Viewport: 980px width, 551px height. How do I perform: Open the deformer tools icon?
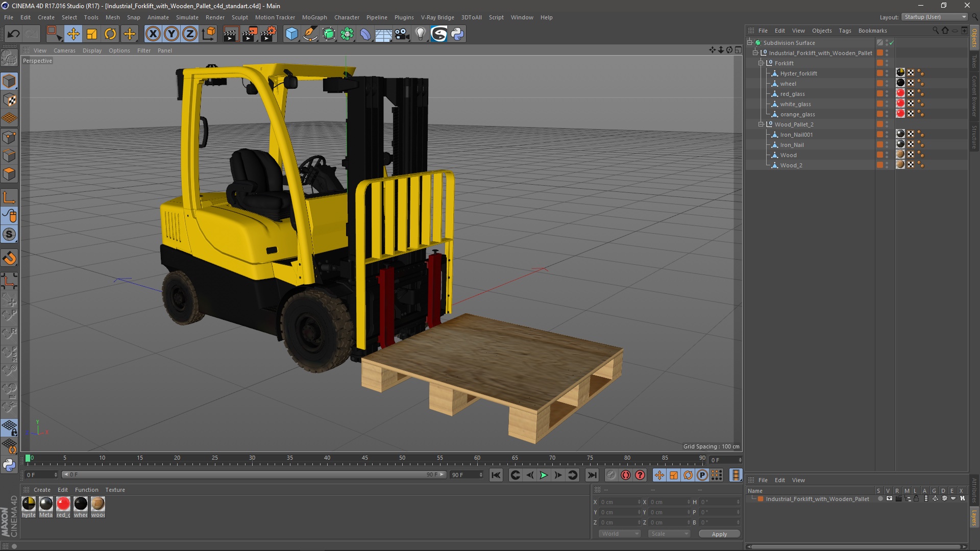(365, 34)
